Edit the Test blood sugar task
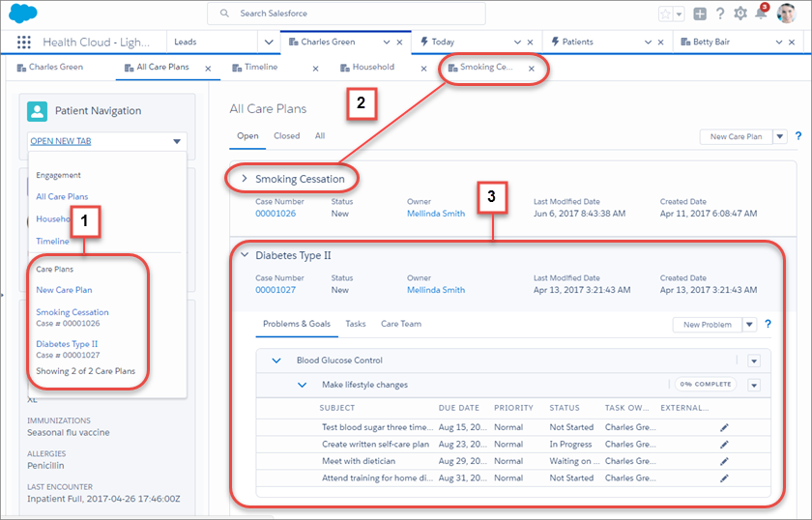812x520 pixels. tap(724, 427)
